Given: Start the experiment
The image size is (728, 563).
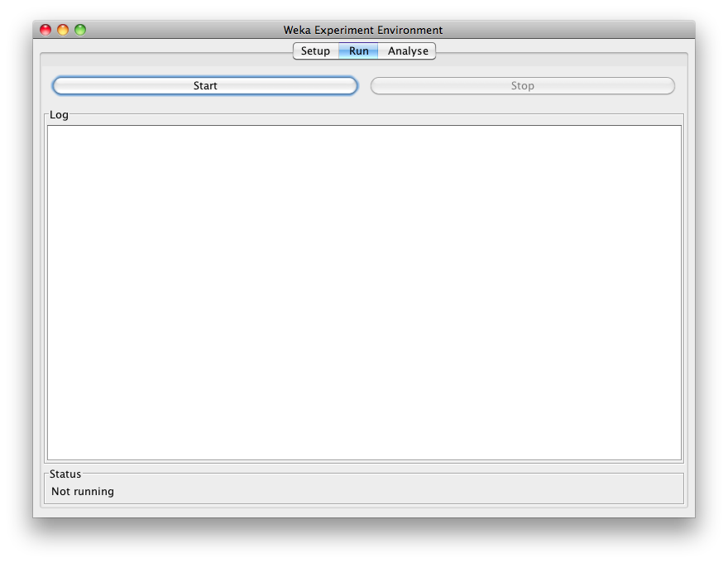Looking at the screenshot, I should (205, 85).
